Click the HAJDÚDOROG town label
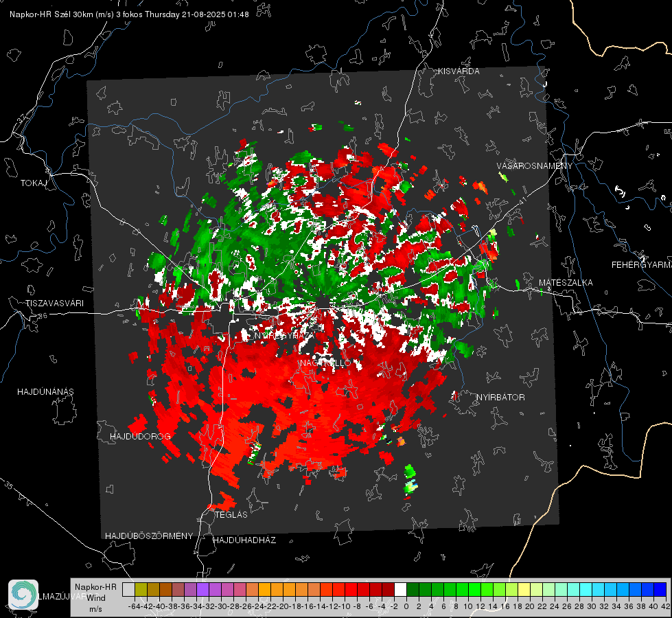 pos(140,437)
